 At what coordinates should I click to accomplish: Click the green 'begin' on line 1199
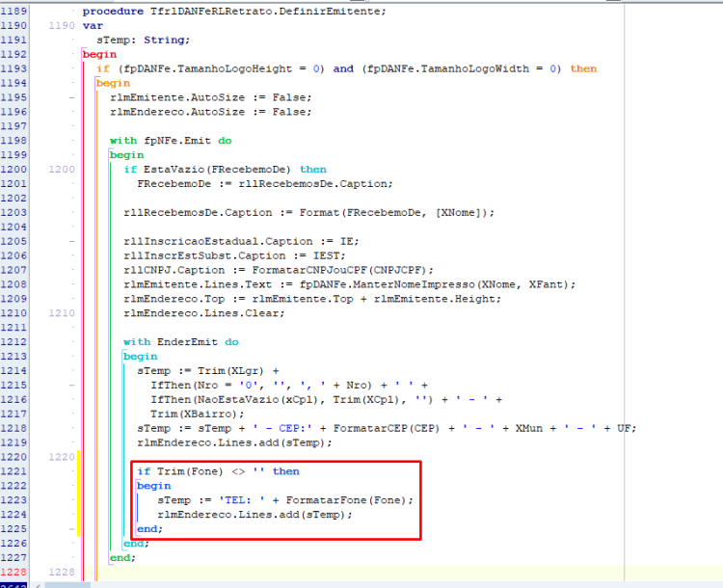tap(127, 155)
